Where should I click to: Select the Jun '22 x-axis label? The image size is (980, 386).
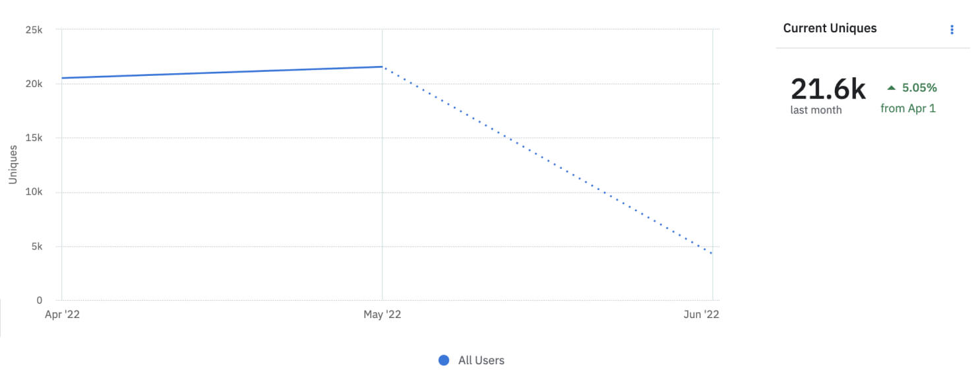click(x=702, y=315)
